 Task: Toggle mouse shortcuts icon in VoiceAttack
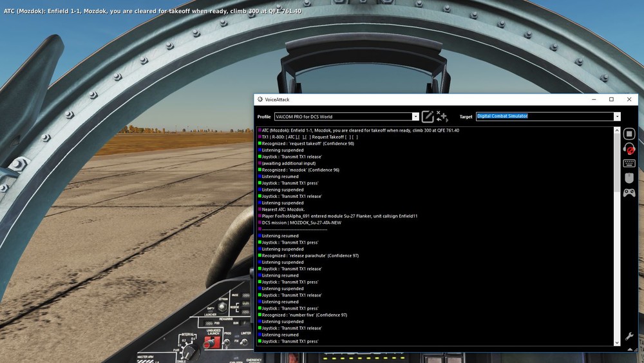pyautogui.click(x=629, y=178)
